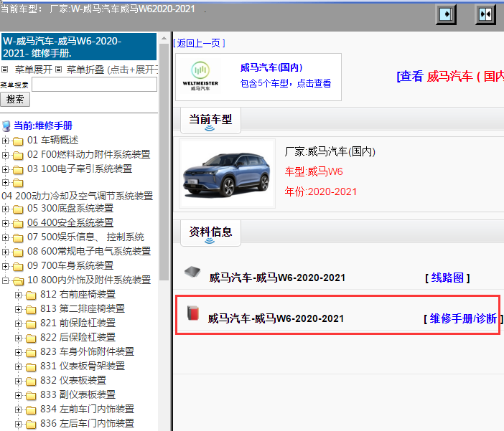Expand the 03 100电子牵引系统装置 node
The height and width of the screenshot is (431, 504).
tap(5, 169)
